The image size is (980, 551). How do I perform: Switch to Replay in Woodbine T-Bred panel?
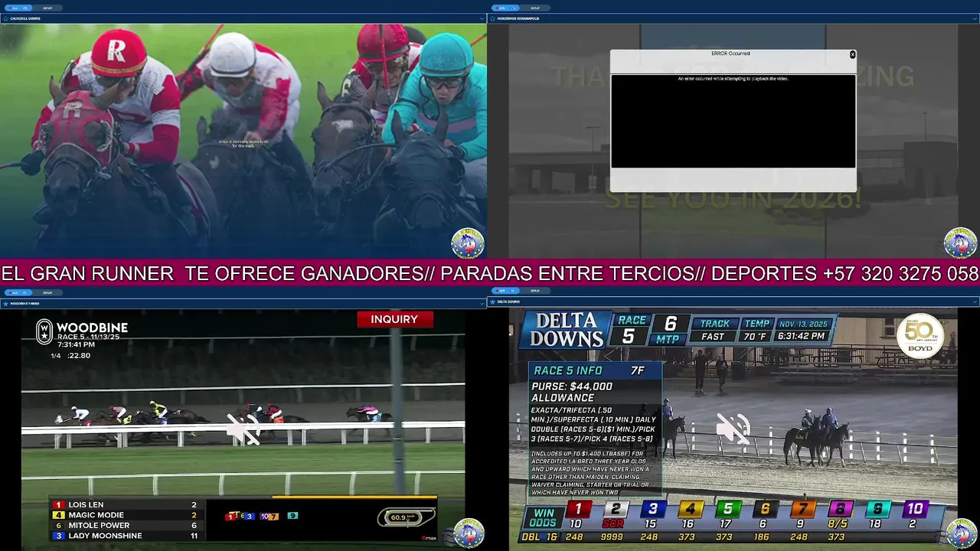pos(47,292)
